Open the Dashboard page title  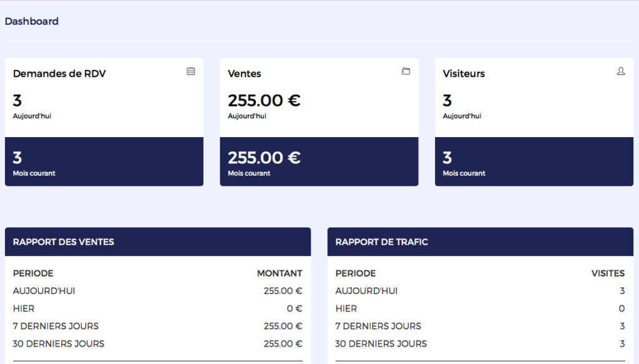point(32,21)
